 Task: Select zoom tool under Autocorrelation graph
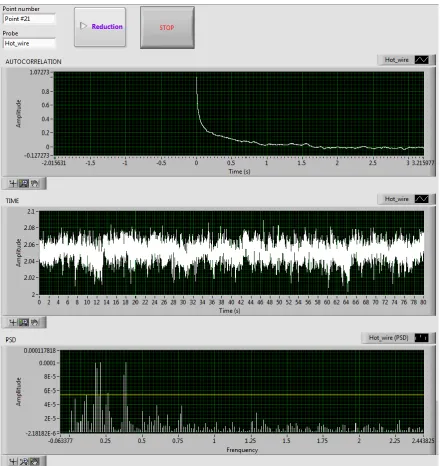coord(24,183)
